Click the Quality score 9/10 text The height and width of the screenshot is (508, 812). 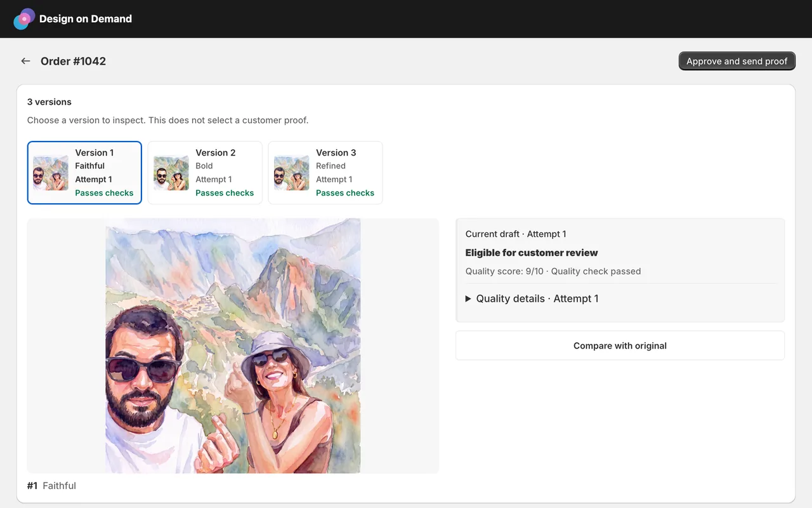pyautogui.click(x=504, y=271)
